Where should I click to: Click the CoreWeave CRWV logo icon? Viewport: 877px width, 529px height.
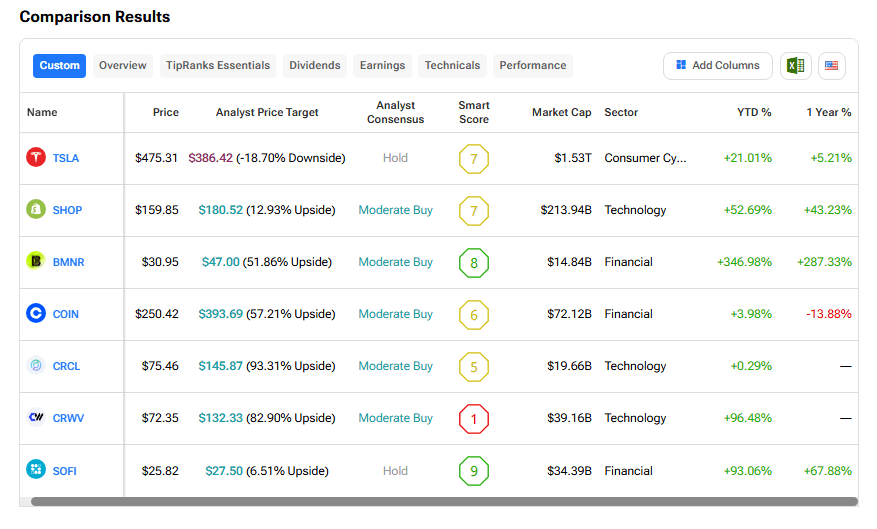36,417
